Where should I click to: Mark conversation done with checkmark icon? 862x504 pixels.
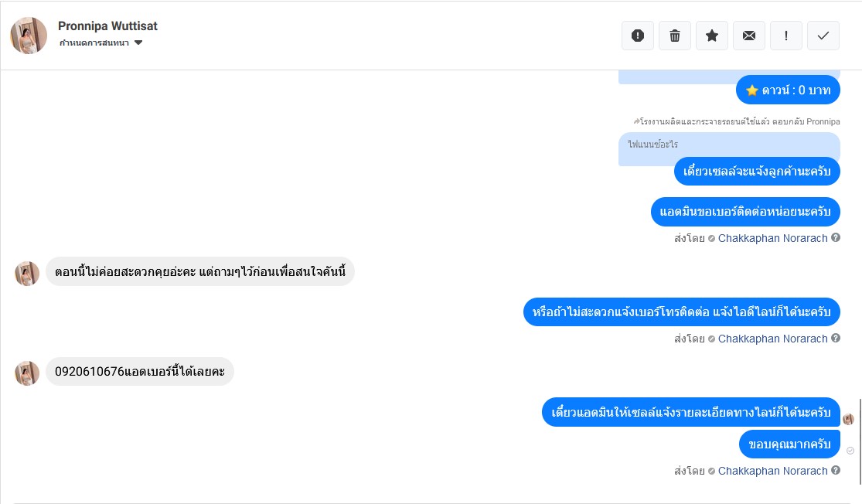[x=823, y=36]
